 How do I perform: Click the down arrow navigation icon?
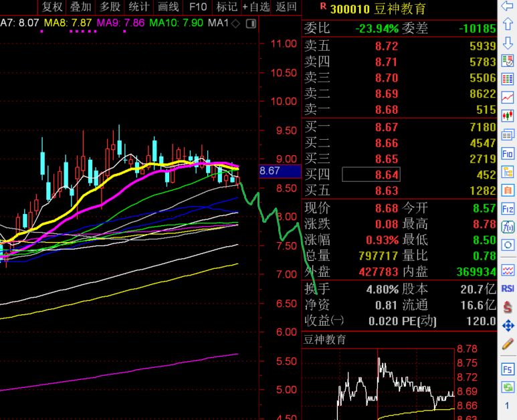tap(508, 43)
